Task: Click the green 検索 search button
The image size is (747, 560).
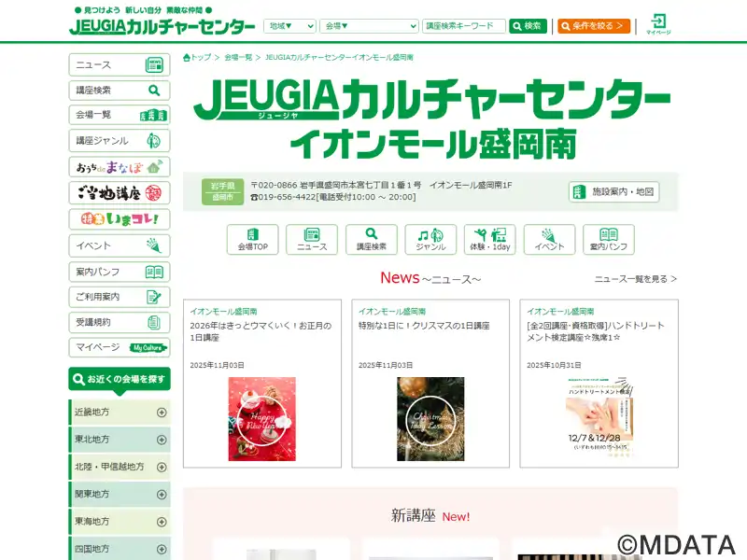Action: [x=528, y=26]
